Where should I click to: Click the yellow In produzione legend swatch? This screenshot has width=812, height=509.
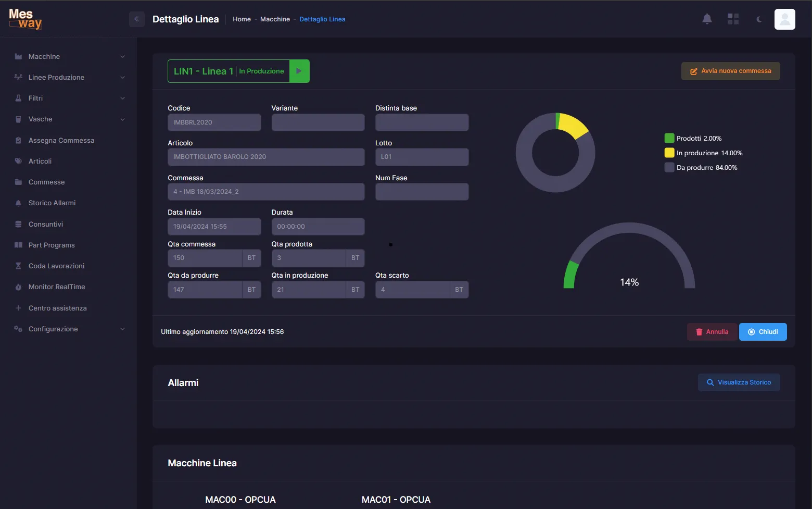tap(669, 153)
